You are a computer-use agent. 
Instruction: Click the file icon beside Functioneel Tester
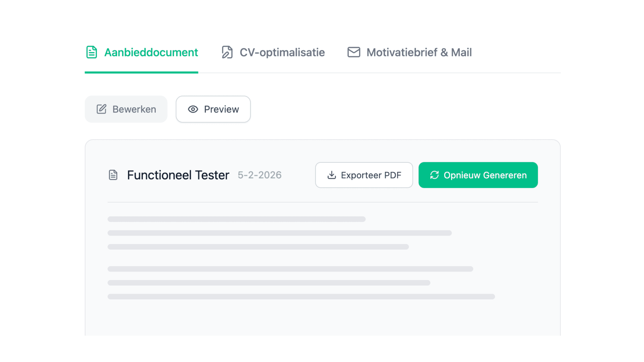tap(113, 175)
